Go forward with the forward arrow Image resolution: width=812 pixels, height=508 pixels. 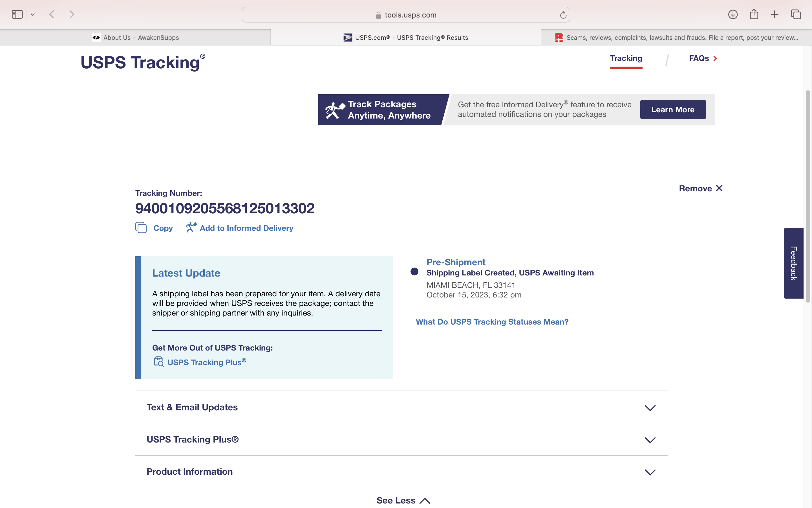click(71, 14)
